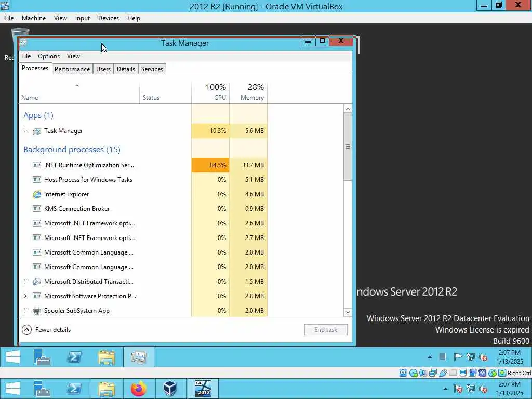
Task: Open Task Manager Options menu
Action: [x=49, y=56]
